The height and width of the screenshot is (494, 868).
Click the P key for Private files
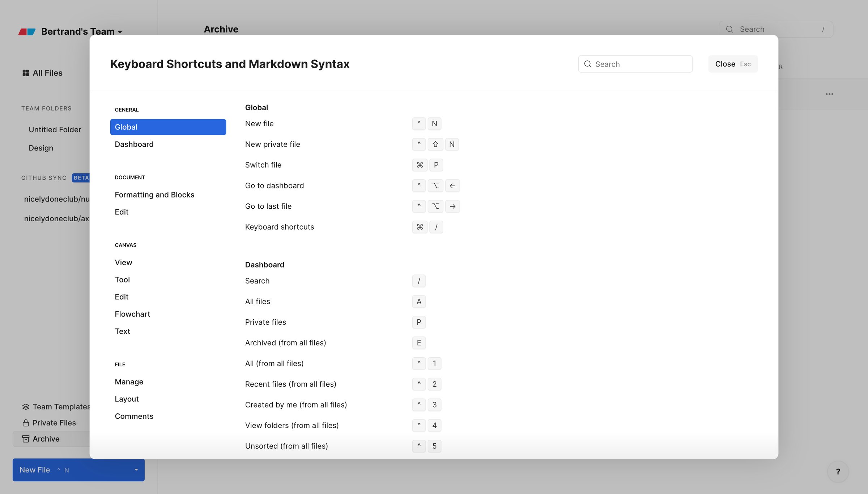point(419,322)
